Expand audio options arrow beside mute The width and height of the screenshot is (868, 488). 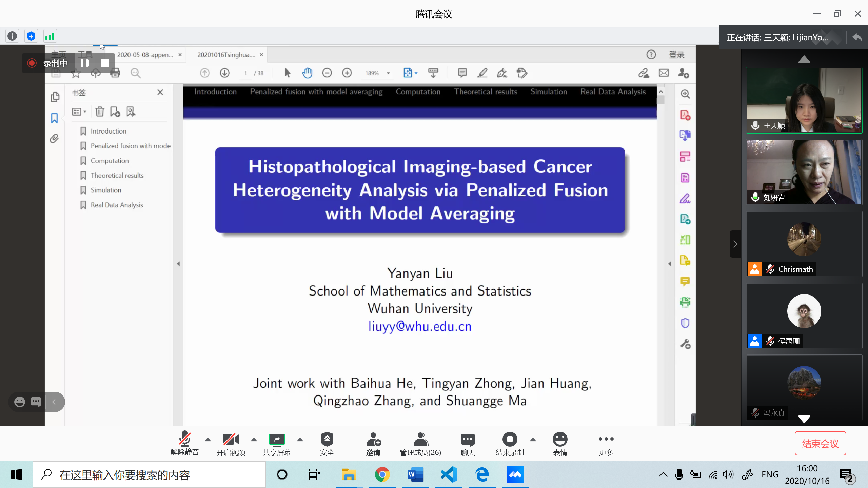(x=208, y=440)
